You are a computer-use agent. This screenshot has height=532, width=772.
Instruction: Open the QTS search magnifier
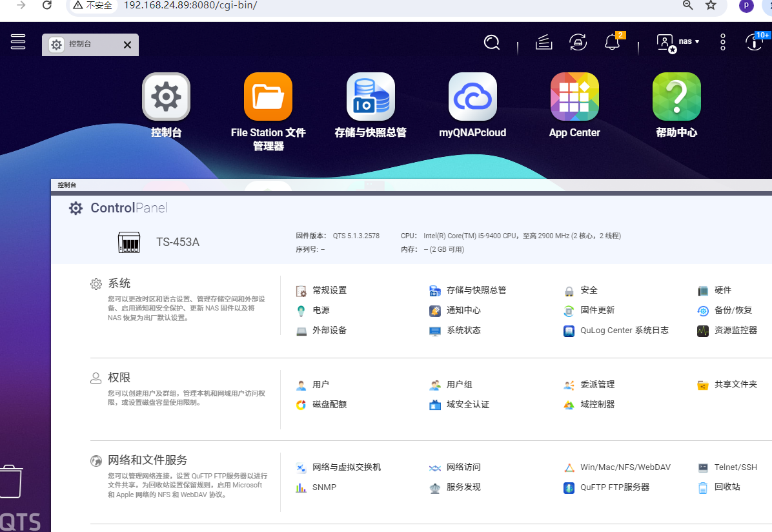(x=491, y=43)
